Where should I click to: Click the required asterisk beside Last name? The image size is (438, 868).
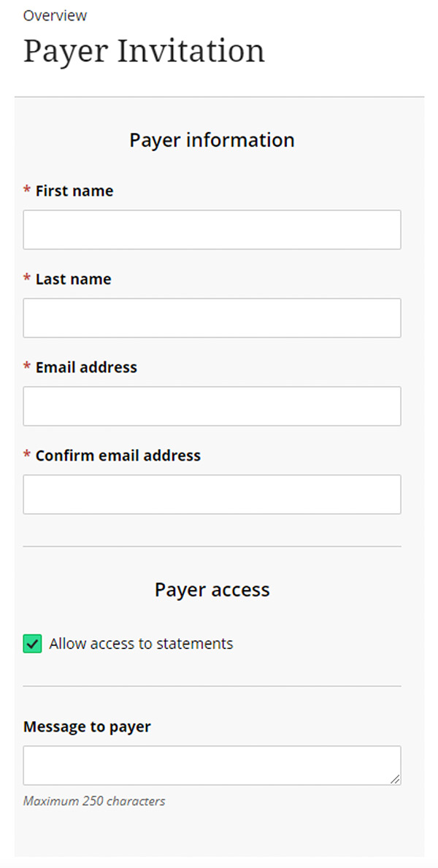[x=27, y=279]
